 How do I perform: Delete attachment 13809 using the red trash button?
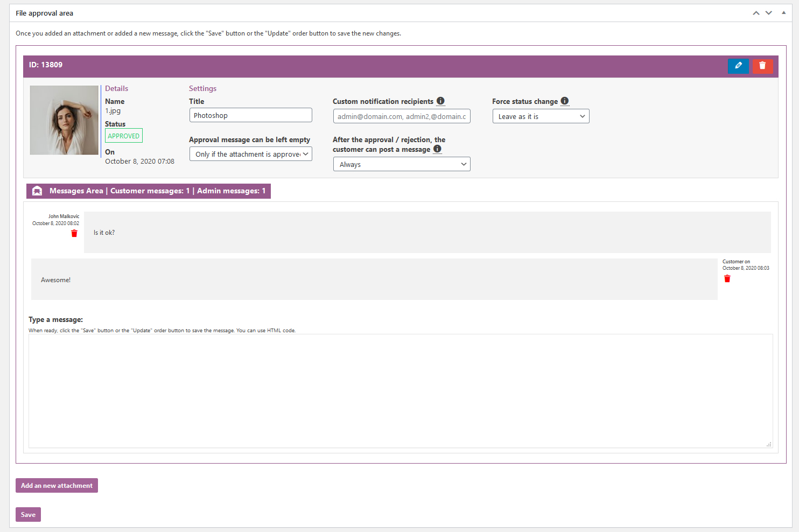click(x=762, y=66)
